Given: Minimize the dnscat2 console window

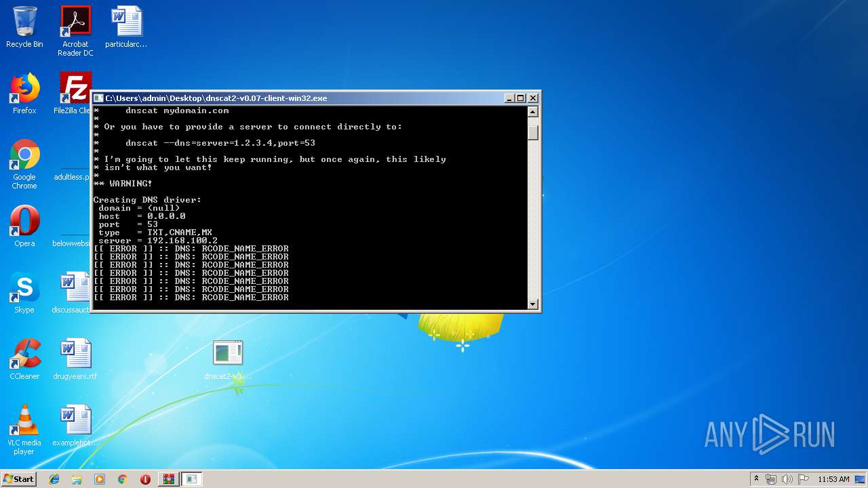Looking at the screenshot, I should pos(509,98).
